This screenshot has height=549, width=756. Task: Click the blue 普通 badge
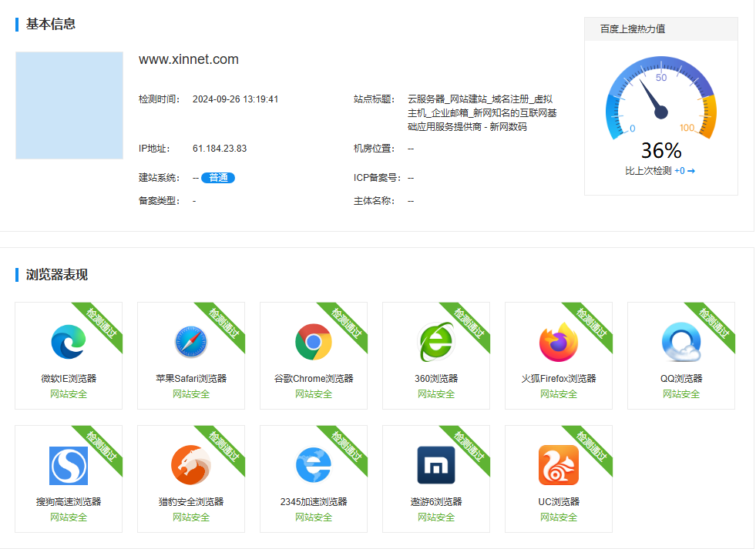pyautogui.click(x=217, y=178)
